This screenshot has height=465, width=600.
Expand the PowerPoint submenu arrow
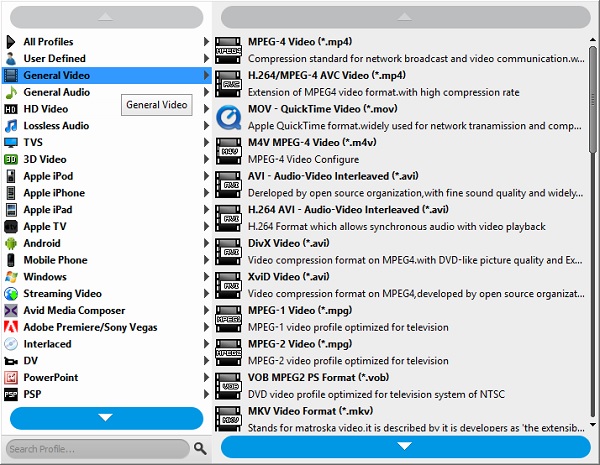[206, 378]
